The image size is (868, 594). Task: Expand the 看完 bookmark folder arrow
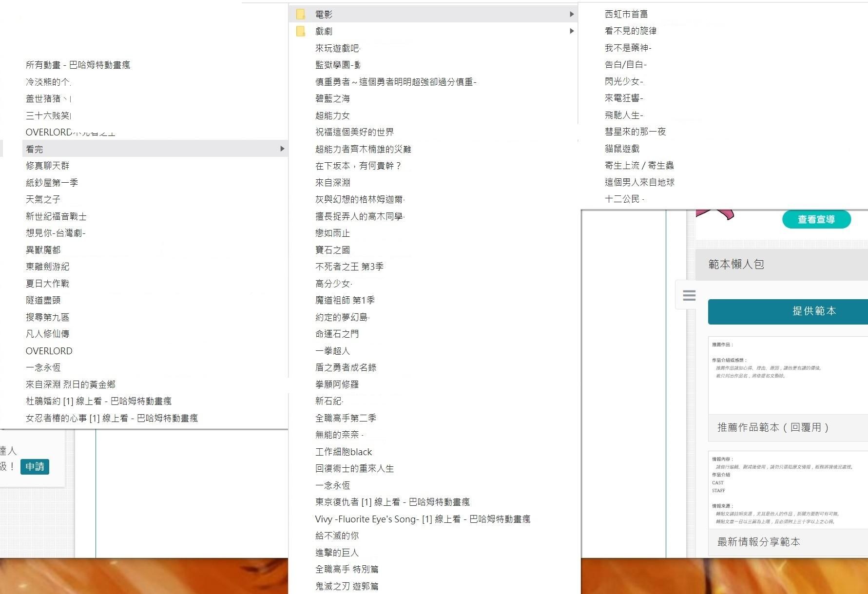click(x=282, y=149)
